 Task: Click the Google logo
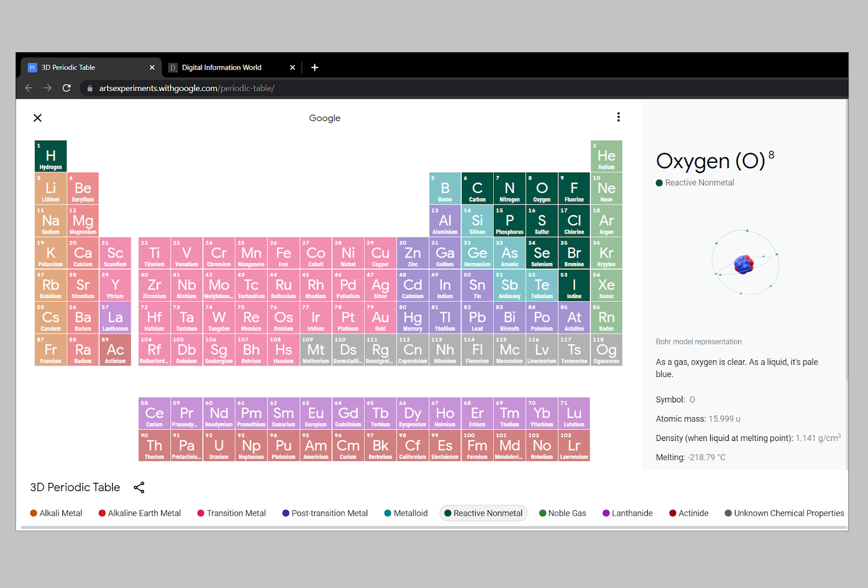324,118
